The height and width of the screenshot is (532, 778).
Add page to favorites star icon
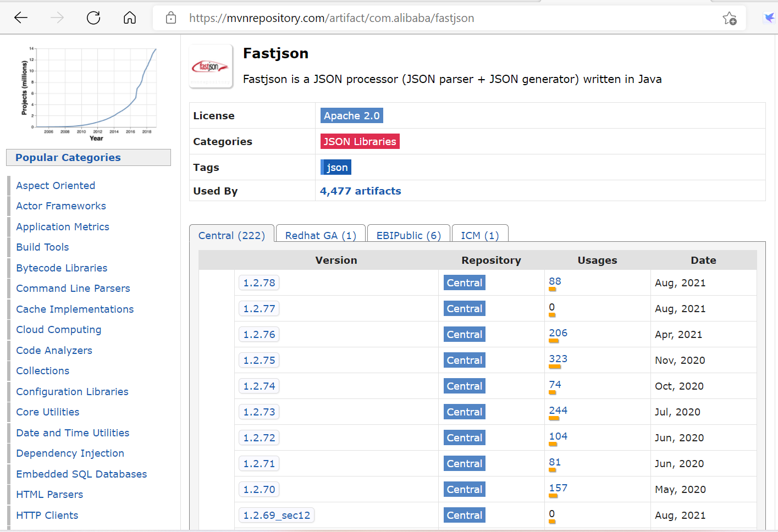[x=730, y=18]
